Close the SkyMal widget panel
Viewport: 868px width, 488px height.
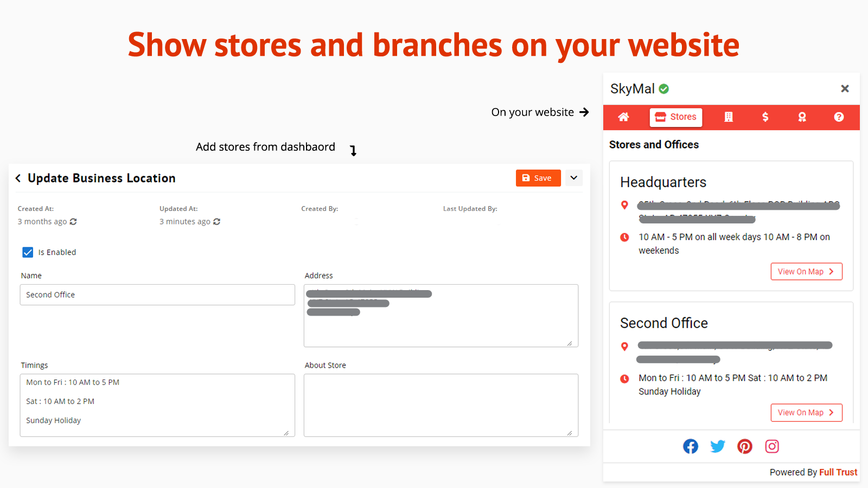click(845, 88)
